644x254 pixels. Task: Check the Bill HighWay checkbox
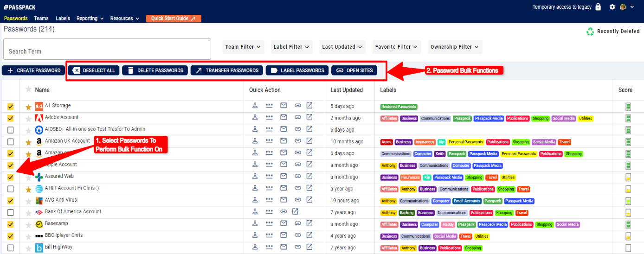click(11, 248)
